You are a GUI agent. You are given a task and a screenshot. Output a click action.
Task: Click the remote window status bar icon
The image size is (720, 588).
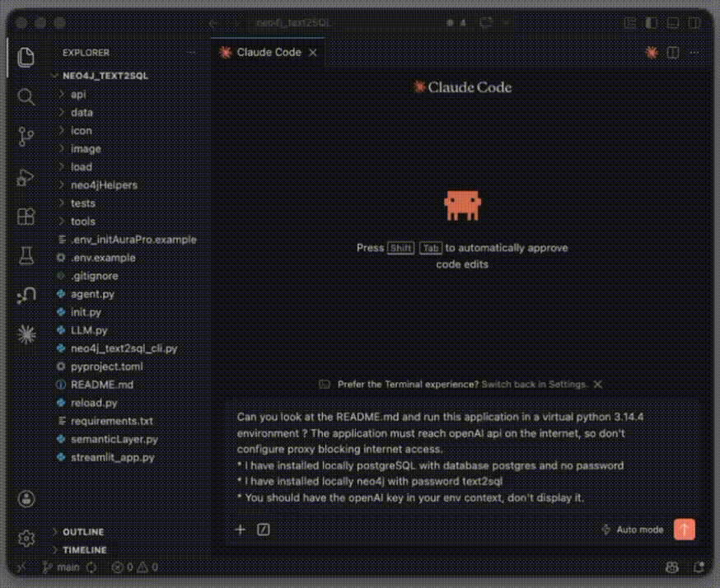pyautogui.click(x=21, y=567)
